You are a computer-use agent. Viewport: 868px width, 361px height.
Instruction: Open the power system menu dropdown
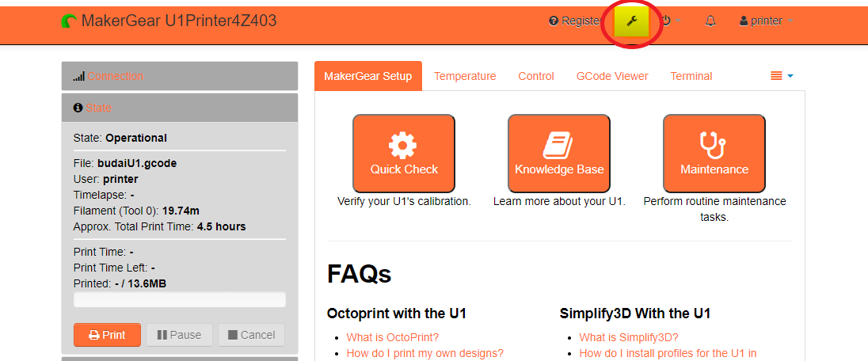tap(671, 21)
